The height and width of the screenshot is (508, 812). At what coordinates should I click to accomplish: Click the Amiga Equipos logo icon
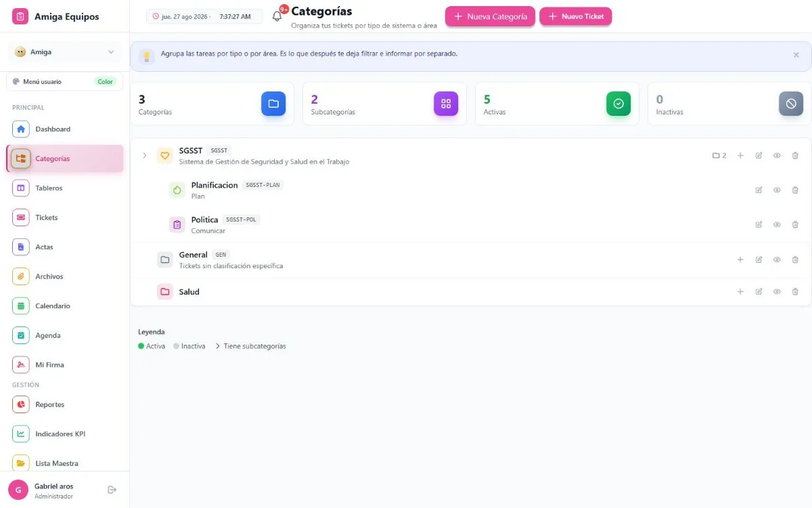click(x=20, y=16)
